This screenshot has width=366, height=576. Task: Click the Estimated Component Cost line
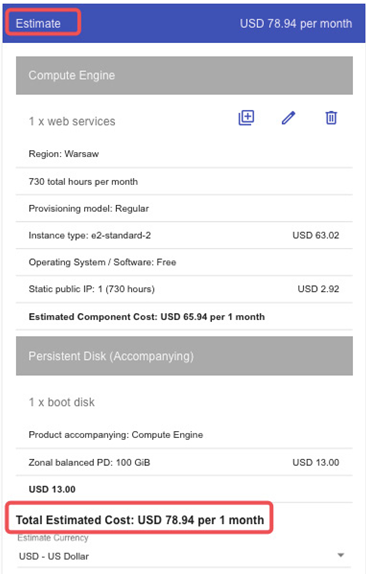[147, 317]
